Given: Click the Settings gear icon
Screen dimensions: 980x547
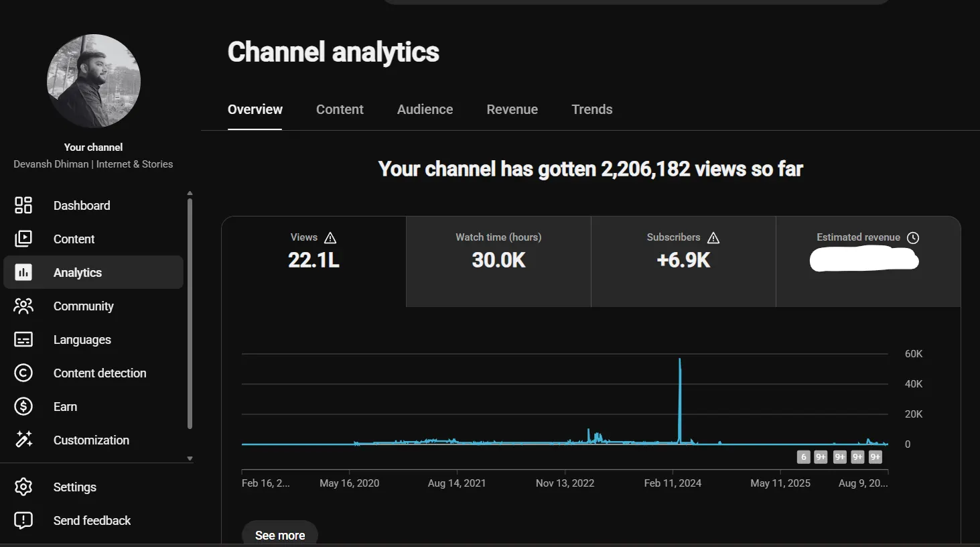Looking at the screenshot, I should (23, 487).
